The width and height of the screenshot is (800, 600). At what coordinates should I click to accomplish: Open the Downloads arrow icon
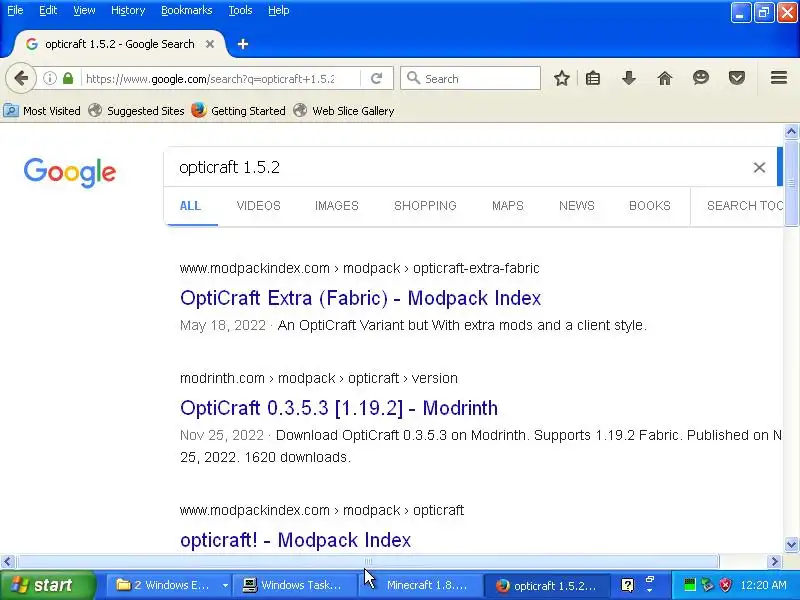[x=629, y=78]
